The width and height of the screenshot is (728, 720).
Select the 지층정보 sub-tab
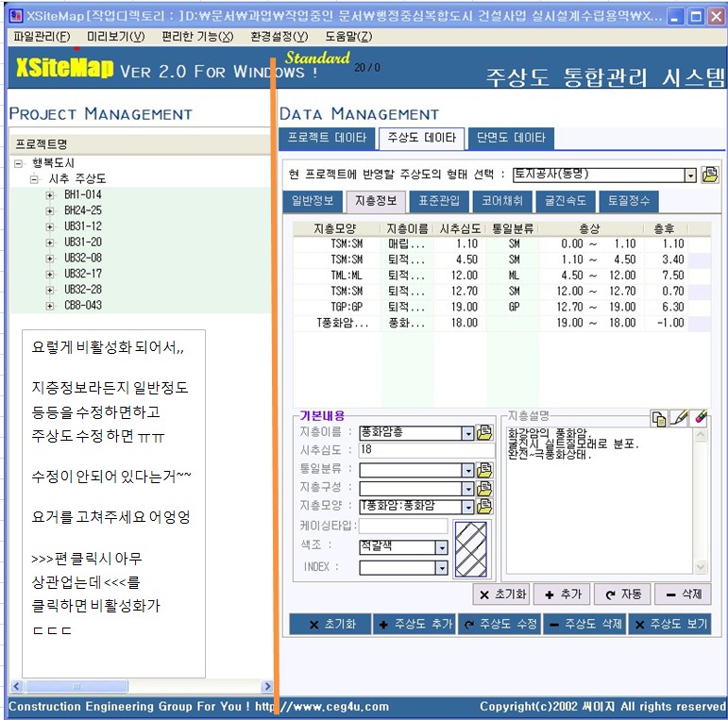376,201
